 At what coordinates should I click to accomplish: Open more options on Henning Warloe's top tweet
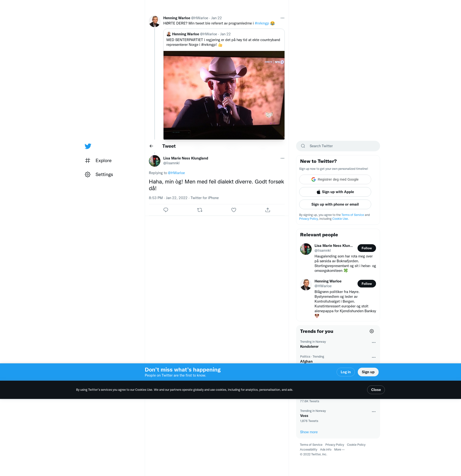tap(282, 18)
